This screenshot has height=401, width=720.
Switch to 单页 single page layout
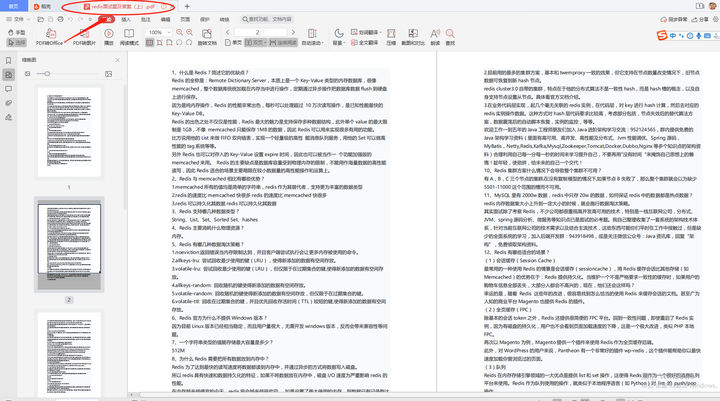tap(233, 42)
